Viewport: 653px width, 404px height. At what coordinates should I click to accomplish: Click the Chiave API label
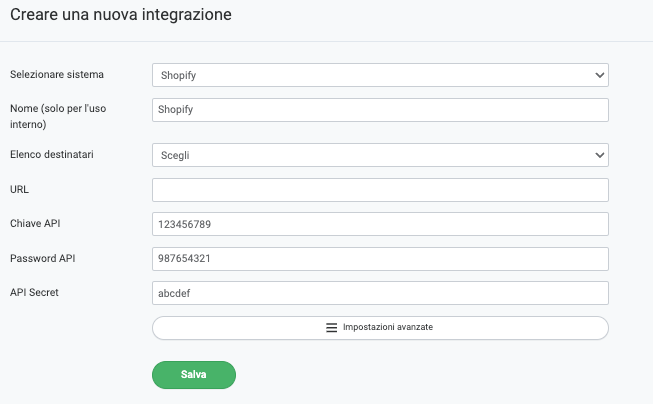37,224
